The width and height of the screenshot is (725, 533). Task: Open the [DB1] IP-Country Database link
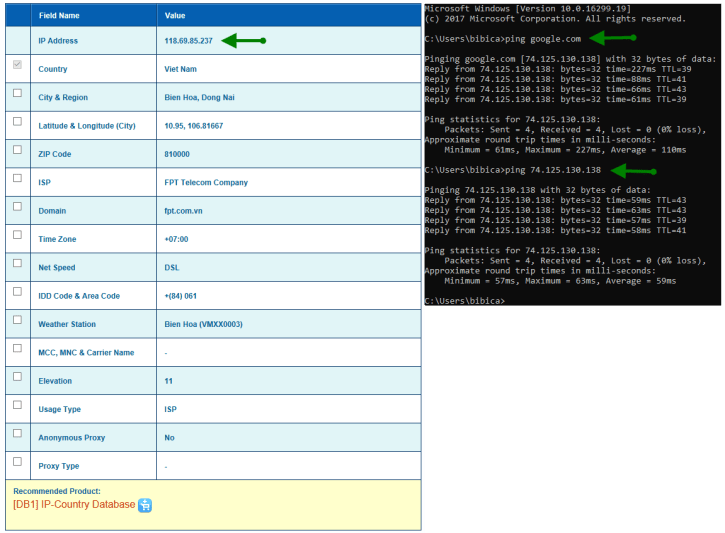click(74, 505)
